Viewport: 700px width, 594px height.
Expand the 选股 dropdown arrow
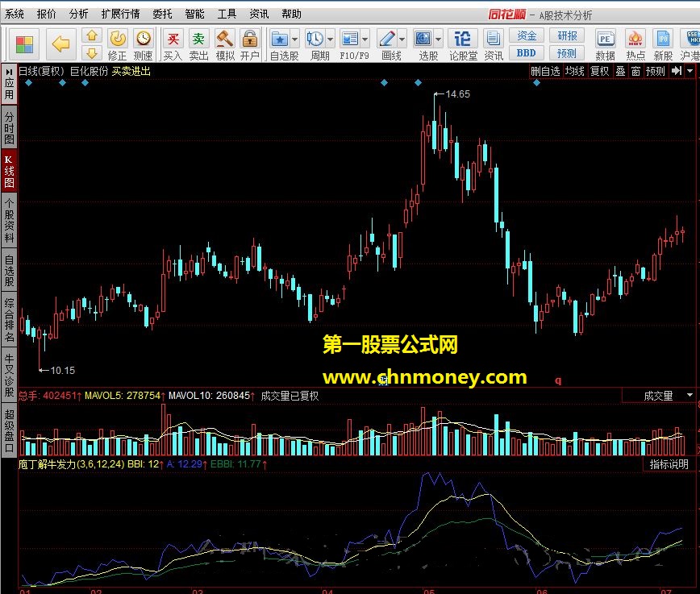pyautogui.click(x=439, y=39)
